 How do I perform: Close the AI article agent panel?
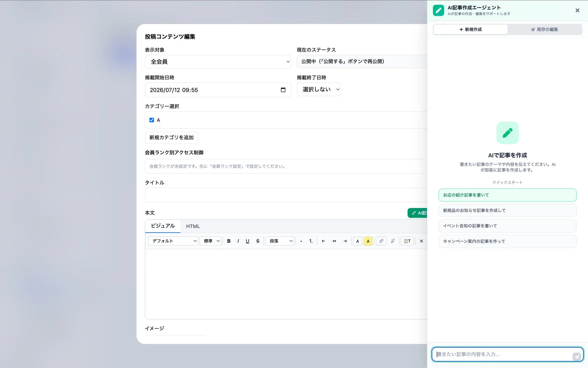coord(577,10)
